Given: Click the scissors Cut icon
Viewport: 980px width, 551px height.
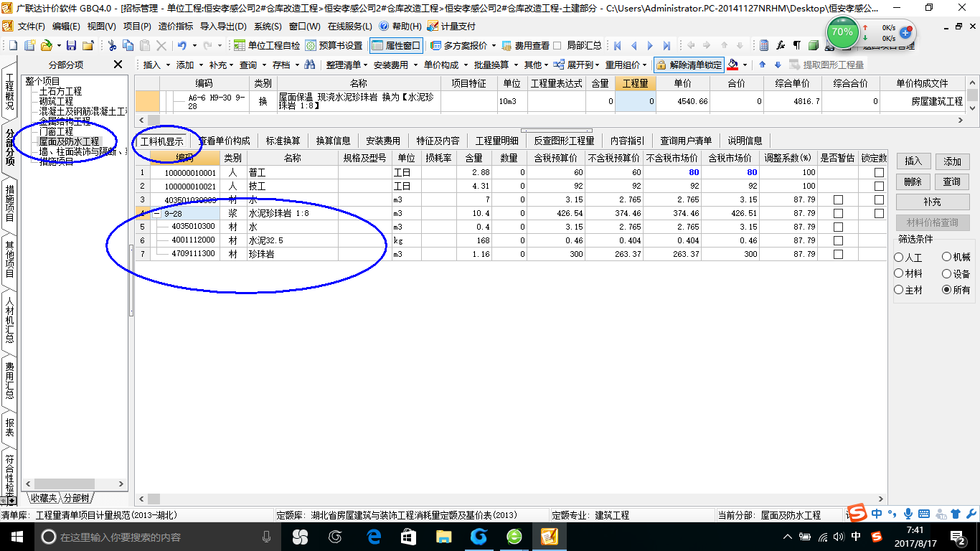Looking at the screenshot, I should click(112, 45).
